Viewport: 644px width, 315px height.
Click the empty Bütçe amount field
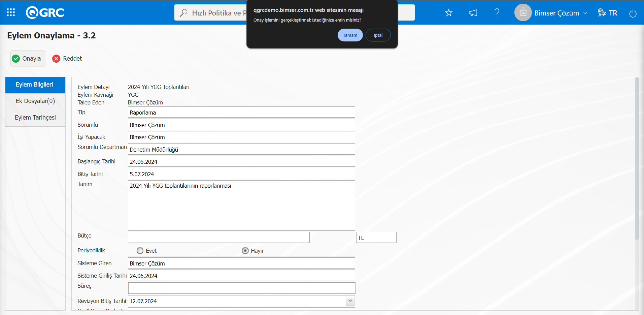pos(218,238)
